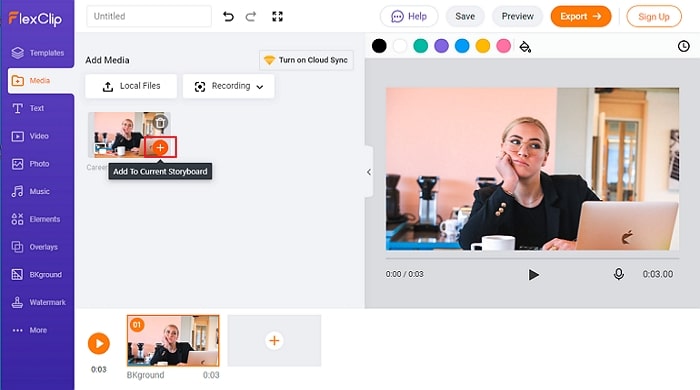Turn on Cloud Sync
The height and width of the screenshot is (390, 700).
(306, 60)
